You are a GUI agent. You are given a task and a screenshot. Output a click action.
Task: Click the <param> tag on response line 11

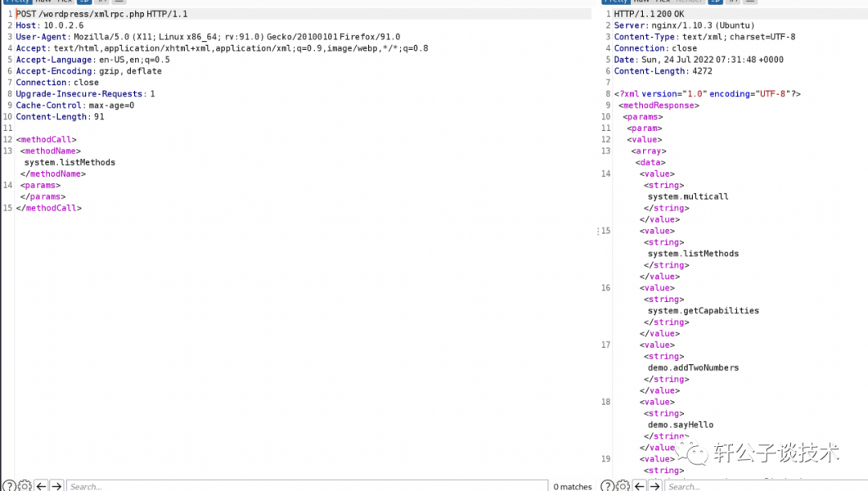point(645,128)
